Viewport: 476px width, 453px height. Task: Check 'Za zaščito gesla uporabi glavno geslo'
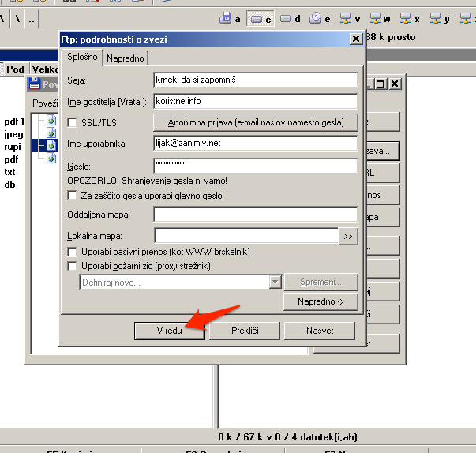pos(73,195)
